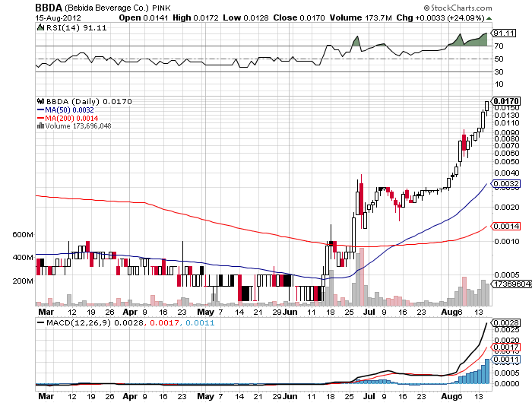This screenshot has width=532, height=403.
Task: Click the blue MA(50) line swatch in legend
Action: point(40,109)
